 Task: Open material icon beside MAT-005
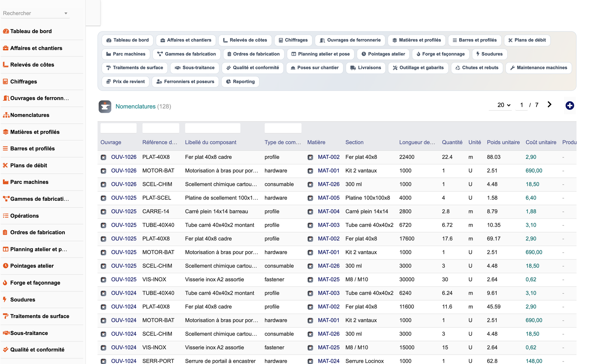click(310, 198)
